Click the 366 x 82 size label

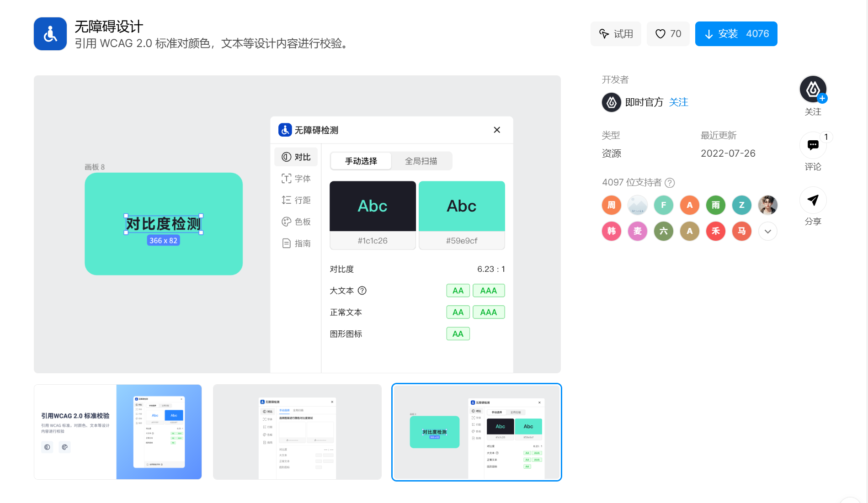pos(163,240)
